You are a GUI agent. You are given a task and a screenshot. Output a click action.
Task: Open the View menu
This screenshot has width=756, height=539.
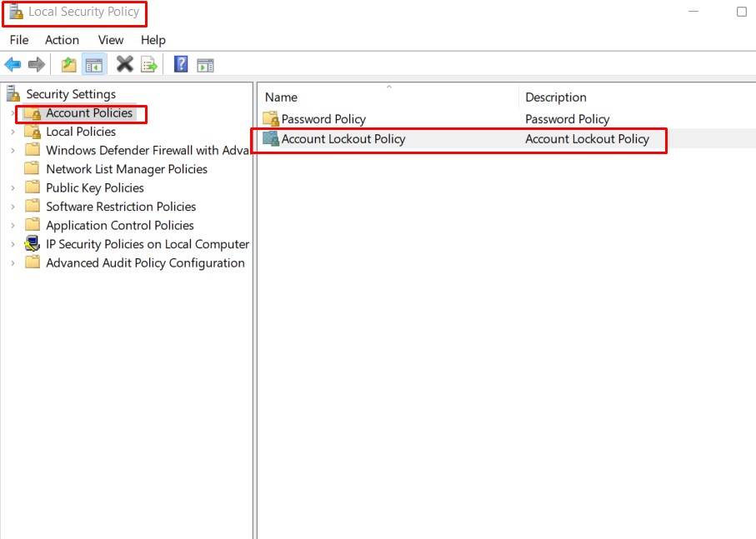tap(111, 40)
